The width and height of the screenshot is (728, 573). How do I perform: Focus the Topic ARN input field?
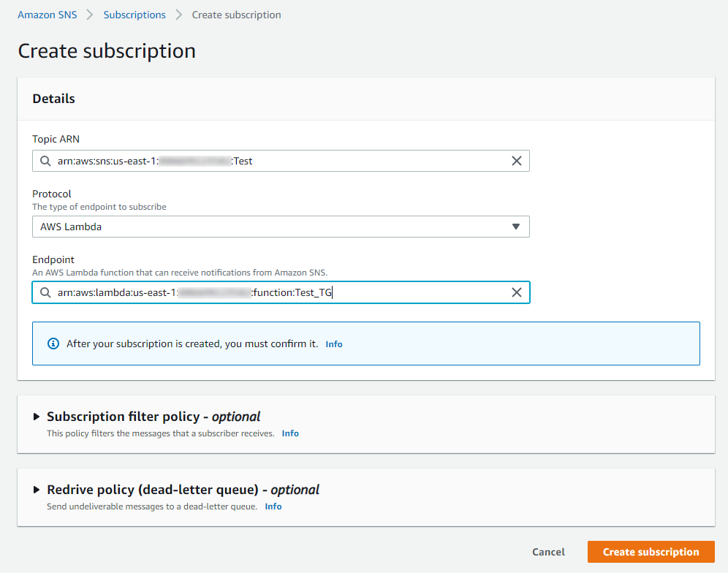[281, 161]
